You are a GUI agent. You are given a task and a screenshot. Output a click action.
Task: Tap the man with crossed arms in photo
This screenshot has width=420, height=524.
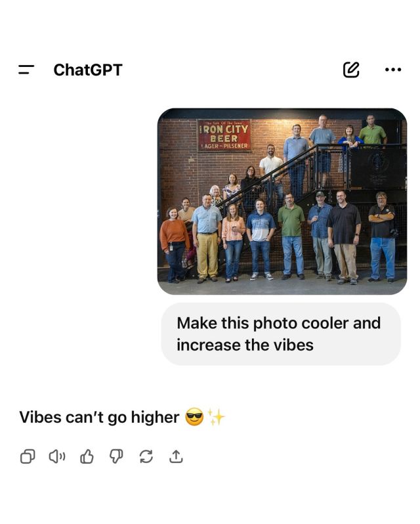[382, 236]
